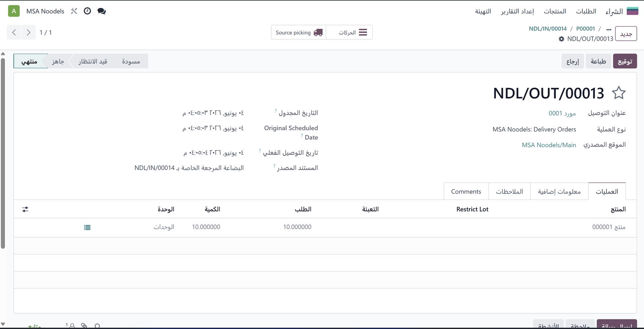
Task: Open the الطلبات orders menu
Action: [x=586, y=11]
